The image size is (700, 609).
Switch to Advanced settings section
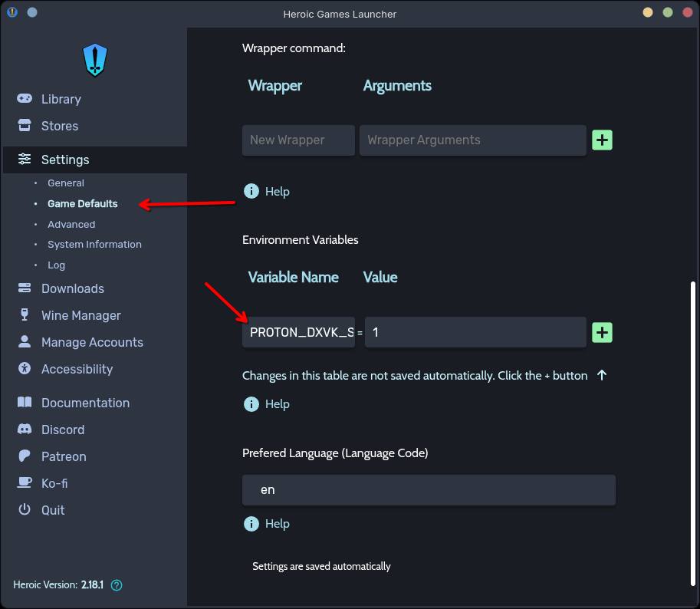pyautogui.click(x=71, y=225)
